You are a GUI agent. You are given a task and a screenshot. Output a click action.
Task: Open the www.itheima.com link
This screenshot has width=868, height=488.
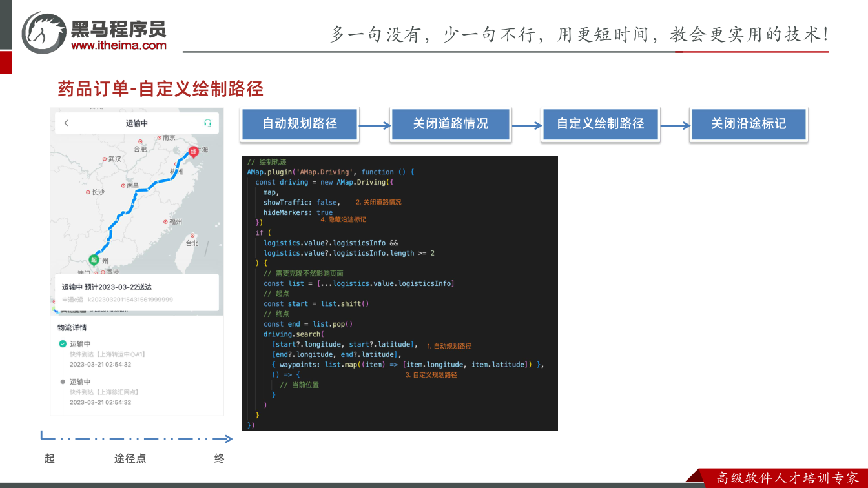click(118, 45)
